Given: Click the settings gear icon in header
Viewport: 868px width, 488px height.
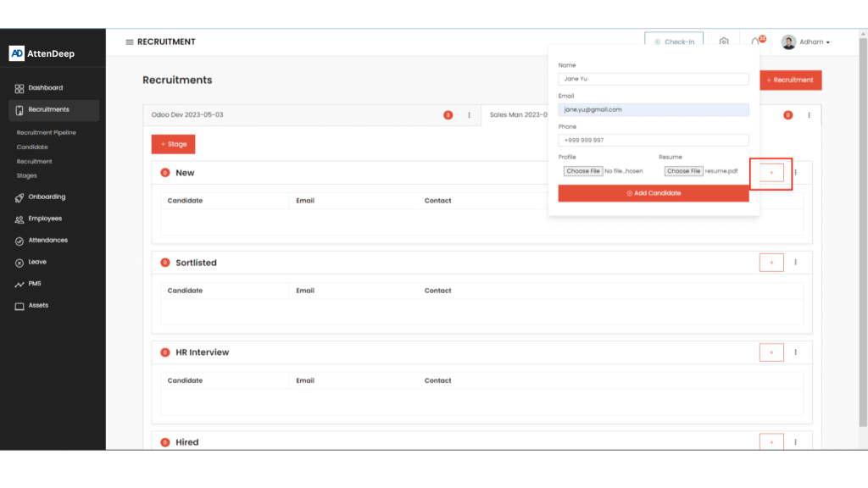Looking at the screenshot, I should click(x=724, y=42).
